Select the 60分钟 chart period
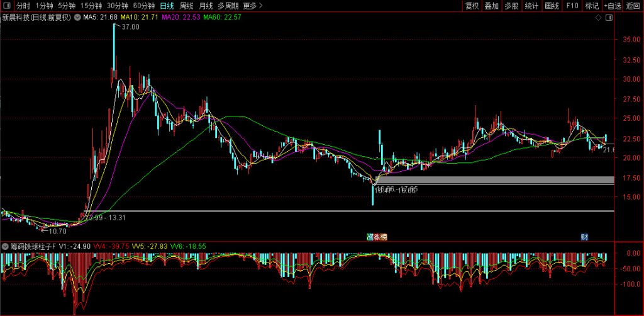 pos(144,6)
